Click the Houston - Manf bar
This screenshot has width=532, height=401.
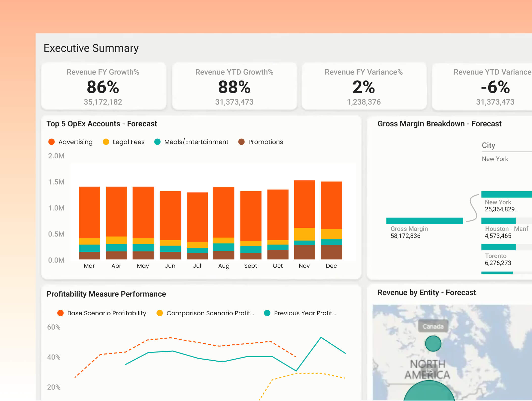498,221
